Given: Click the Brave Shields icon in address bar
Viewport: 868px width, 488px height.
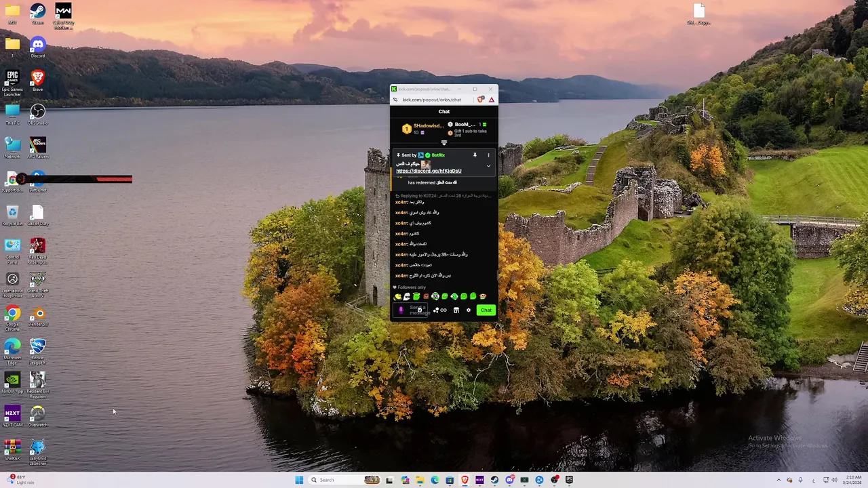Looking at the screenshot, I should (x=481, y=100).
